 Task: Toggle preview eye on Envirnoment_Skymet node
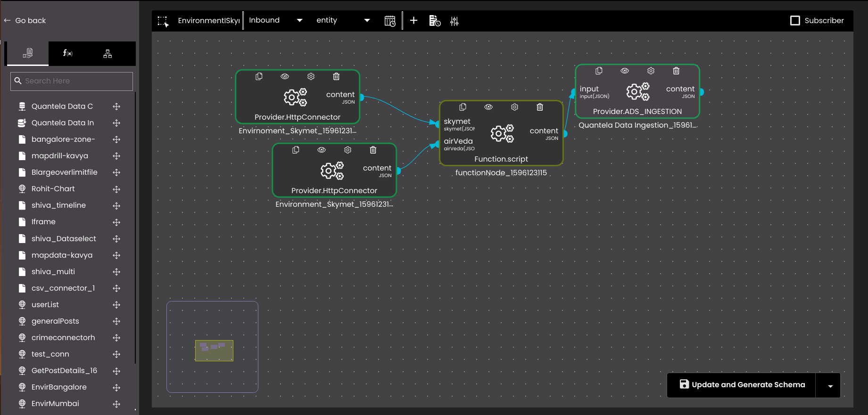[x=285, y=76]
